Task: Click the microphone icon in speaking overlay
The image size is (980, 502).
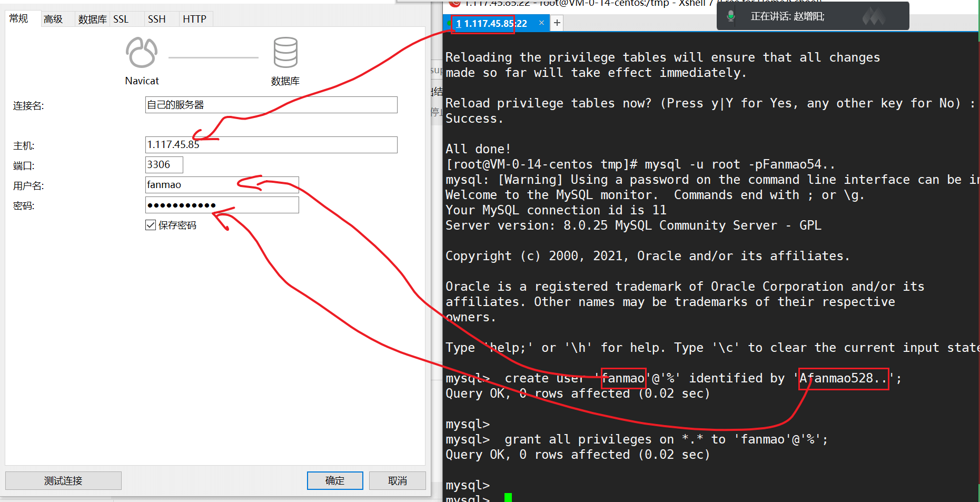Action: 731,16
